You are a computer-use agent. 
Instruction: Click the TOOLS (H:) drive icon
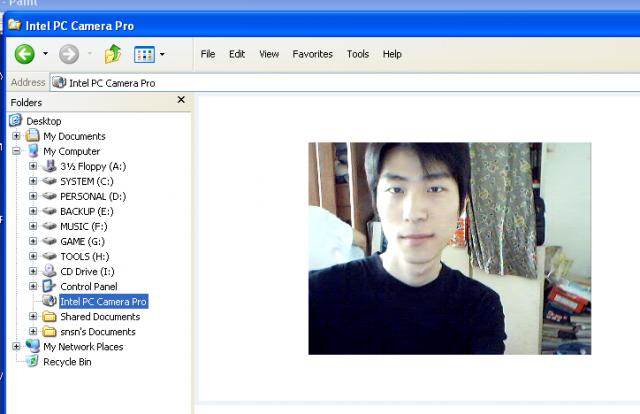(x=49, y=256)
